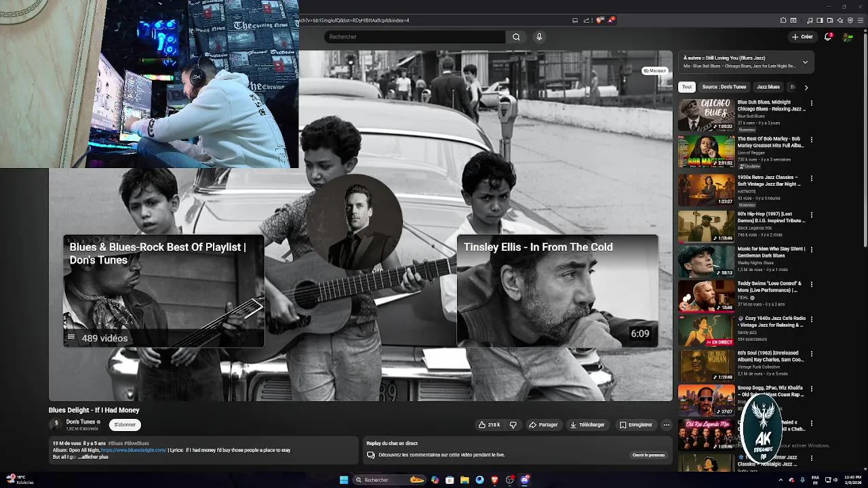The width and height of the screenshot is (868, 488).
Task: Click the #Blues hashtag in the description
Action: [x=115, y=443]
